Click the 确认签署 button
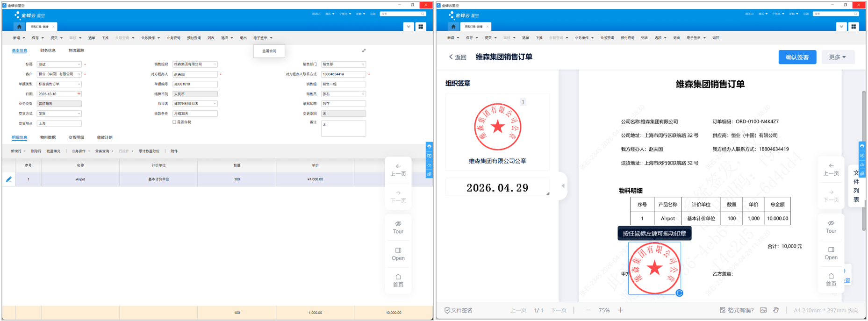The height and width of the screenshot is (321, 868). 797,57
